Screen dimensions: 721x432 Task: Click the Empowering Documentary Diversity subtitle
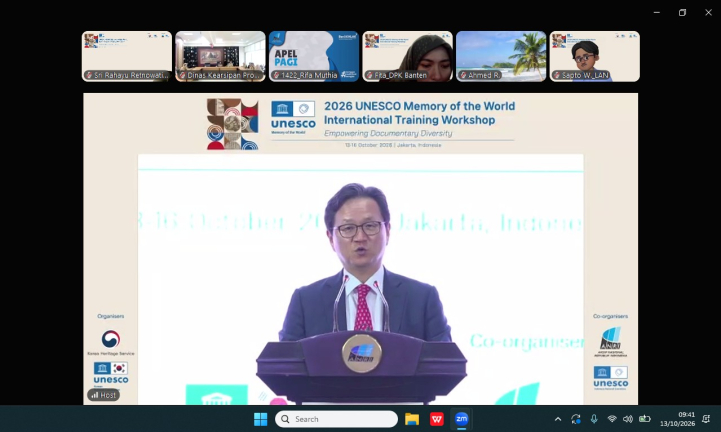point(388,133)
